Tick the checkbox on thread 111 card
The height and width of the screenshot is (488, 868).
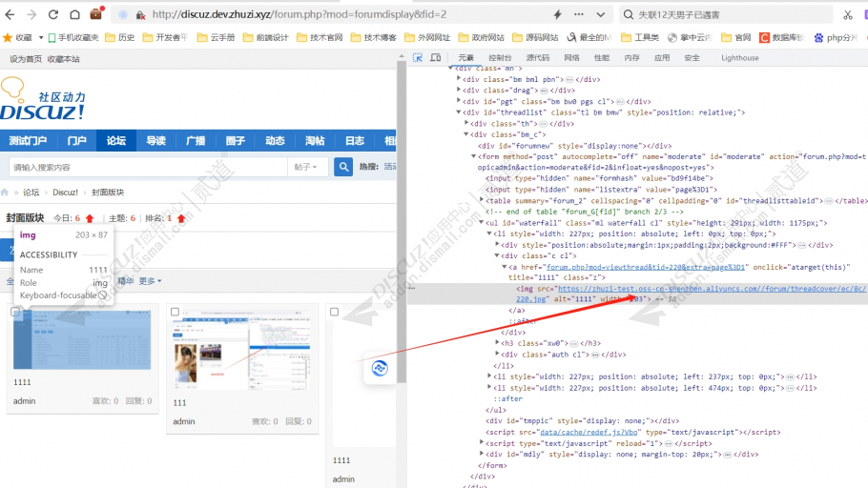coord(175,312)
